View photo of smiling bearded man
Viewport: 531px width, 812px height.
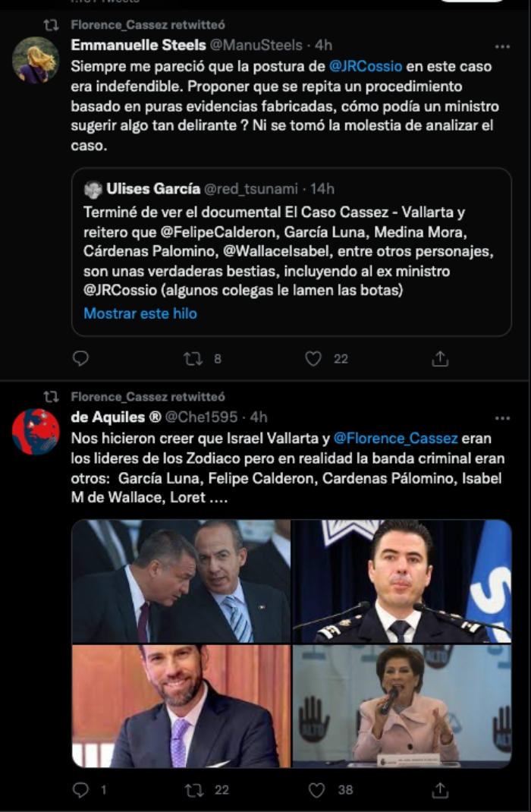click(181, 706)
